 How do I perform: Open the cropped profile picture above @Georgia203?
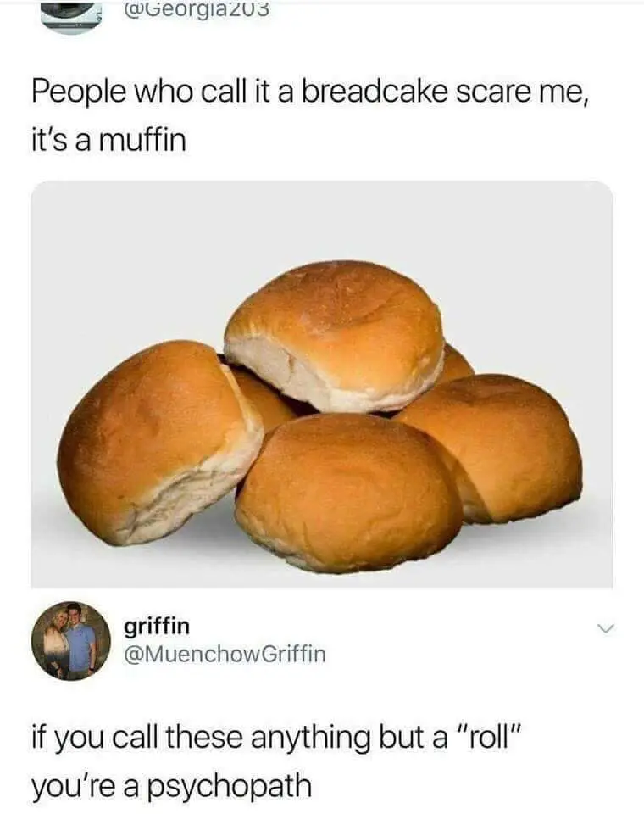pyautogui.click(x=70, y=15)
